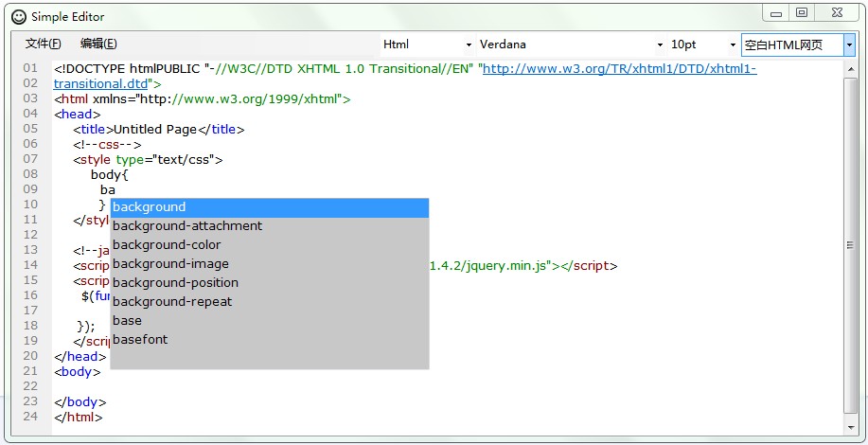Click the 空白HTML网页 combo box field

[x=792, y=44]
